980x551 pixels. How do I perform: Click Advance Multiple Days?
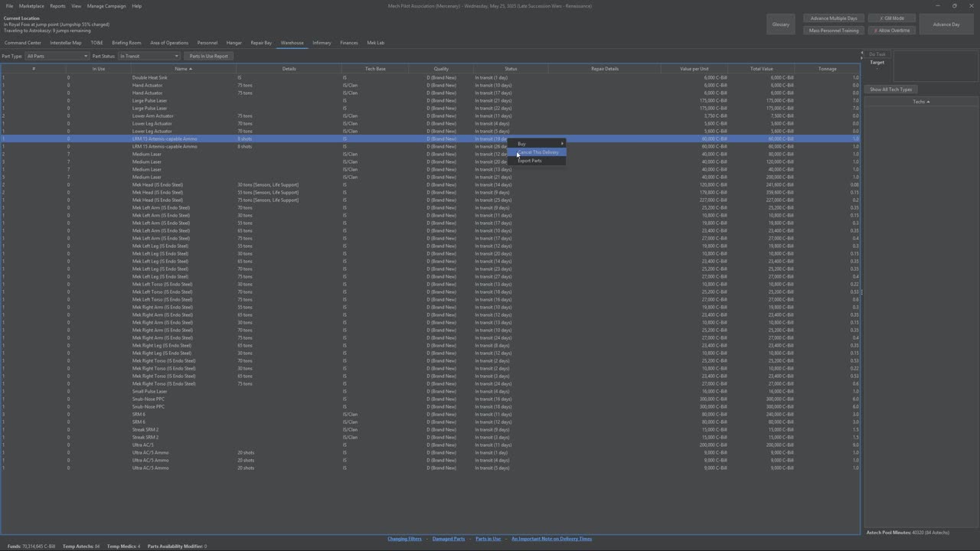[x=834, y=18]
